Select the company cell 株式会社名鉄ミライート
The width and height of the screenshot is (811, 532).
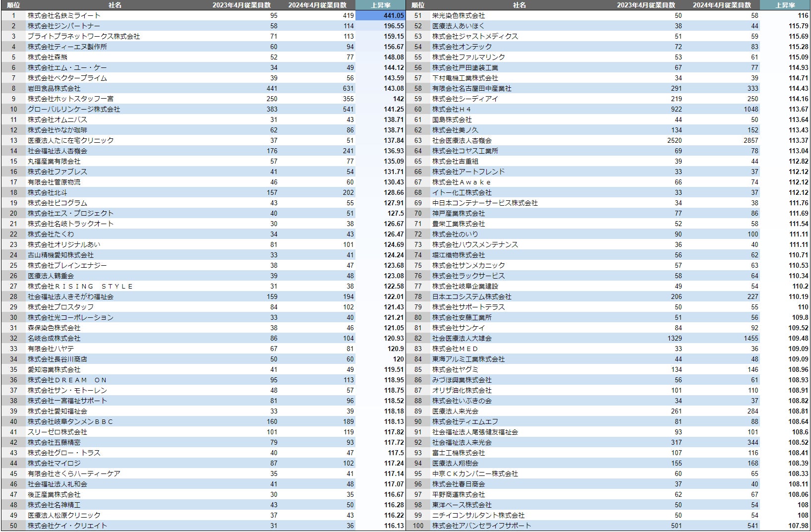64,15
